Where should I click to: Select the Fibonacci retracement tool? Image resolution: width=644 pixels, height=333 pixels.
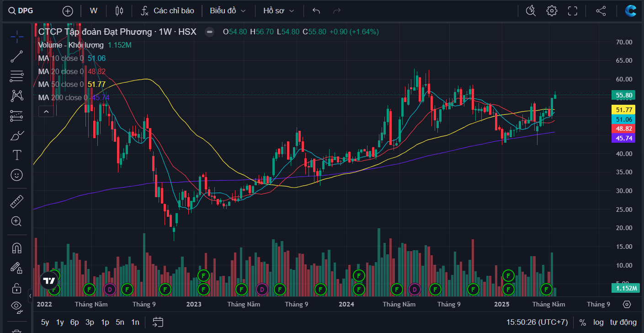point(17,76)
